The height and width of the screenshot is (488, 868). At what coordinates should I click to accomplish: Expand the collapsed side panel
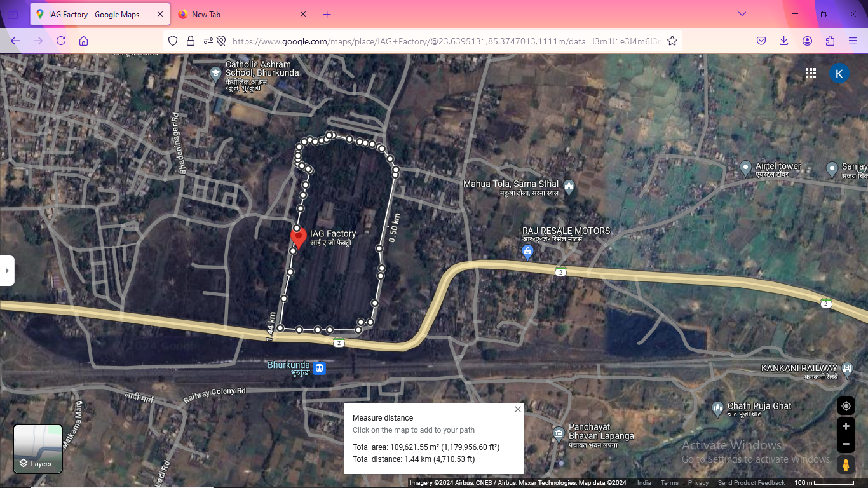[7, 271]
